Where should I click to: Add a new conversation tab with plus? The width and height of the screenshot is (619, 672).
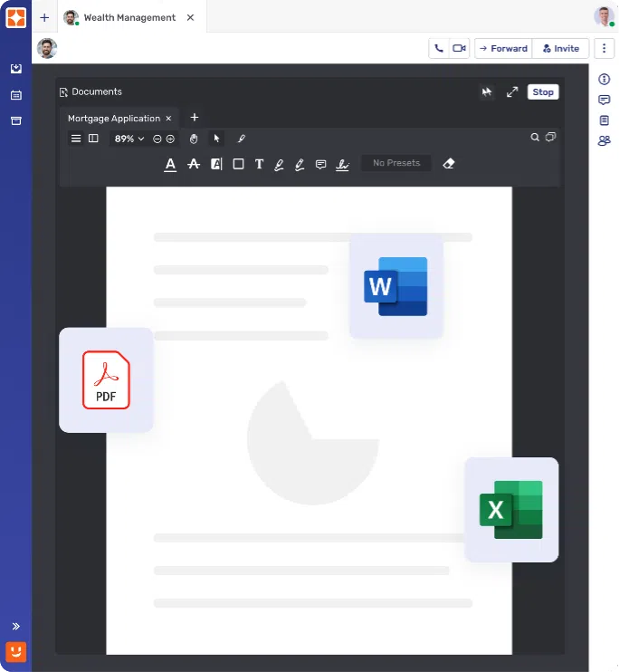point(44,17)
